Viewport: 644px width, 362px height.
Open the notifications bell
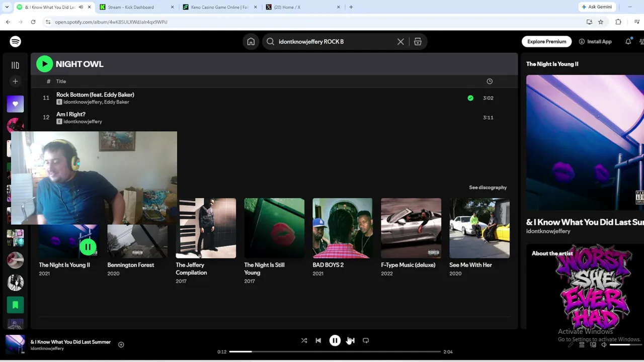point(628,42)
